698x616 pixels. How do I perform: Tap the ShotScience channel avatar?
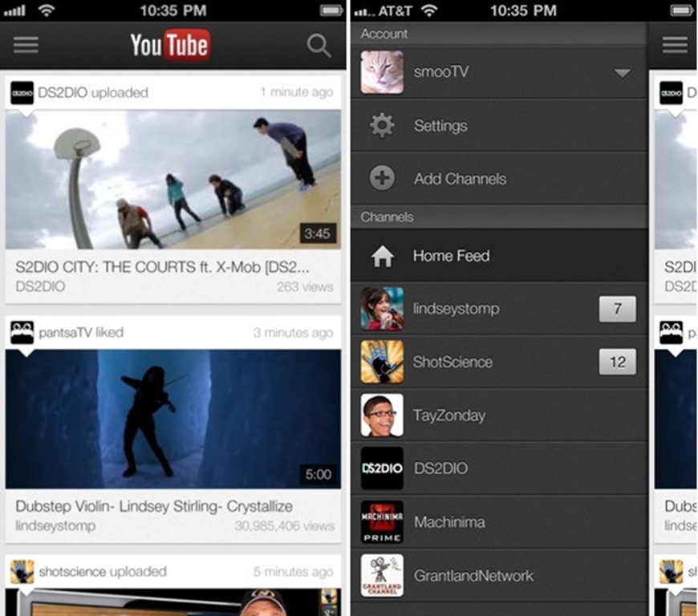tap(382, 362)
